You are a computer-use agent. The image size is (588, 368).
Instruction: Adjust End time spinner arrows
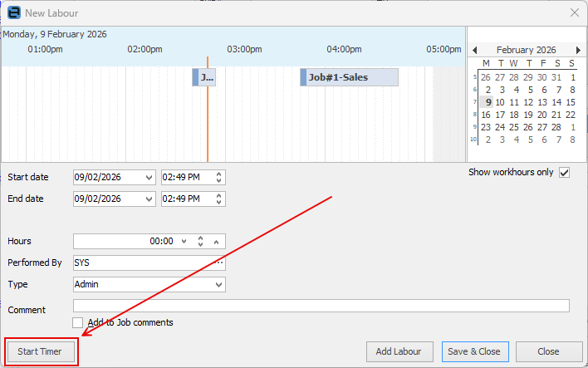[218, 199]
